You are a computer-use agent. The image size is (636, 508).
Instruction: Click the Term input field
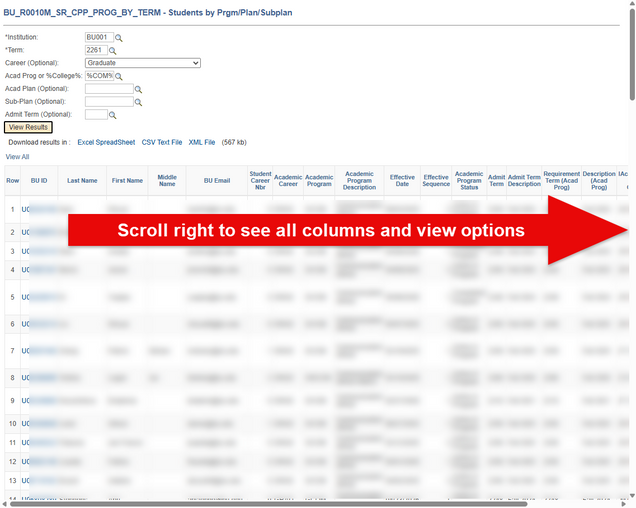tap(96, 50)
